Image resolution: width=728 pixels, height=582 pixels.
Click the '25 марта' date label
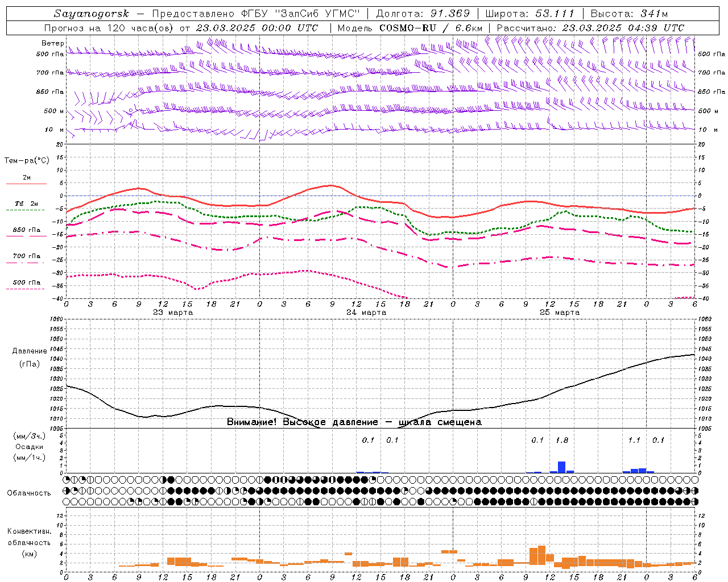tap(560, 312)
